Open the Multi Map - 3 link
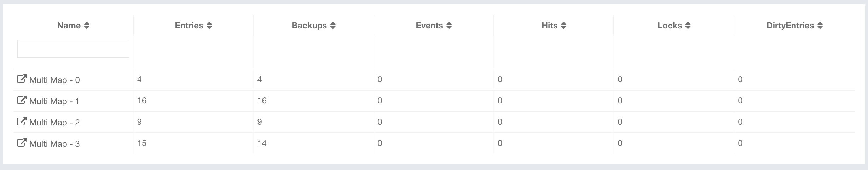The width and height of the screenshot is (868, 170). tap(54, 144)
